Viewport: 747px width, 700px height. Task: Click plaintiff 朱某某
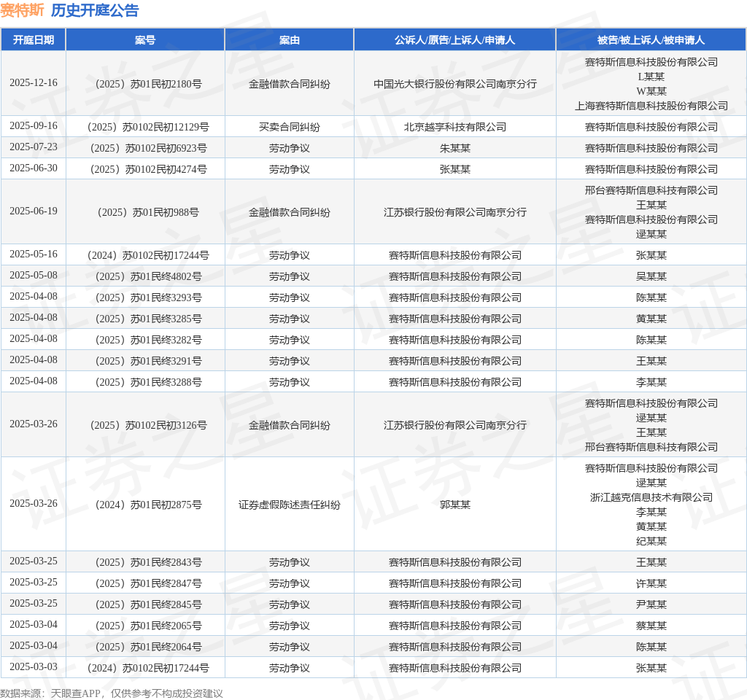(x=455, y=148)
